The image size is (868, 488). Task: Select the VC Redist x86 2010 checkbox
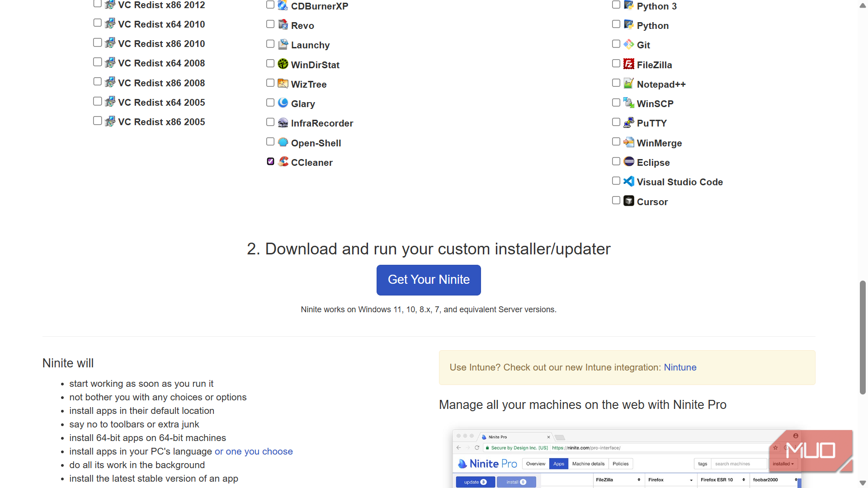tap(98, 42)
